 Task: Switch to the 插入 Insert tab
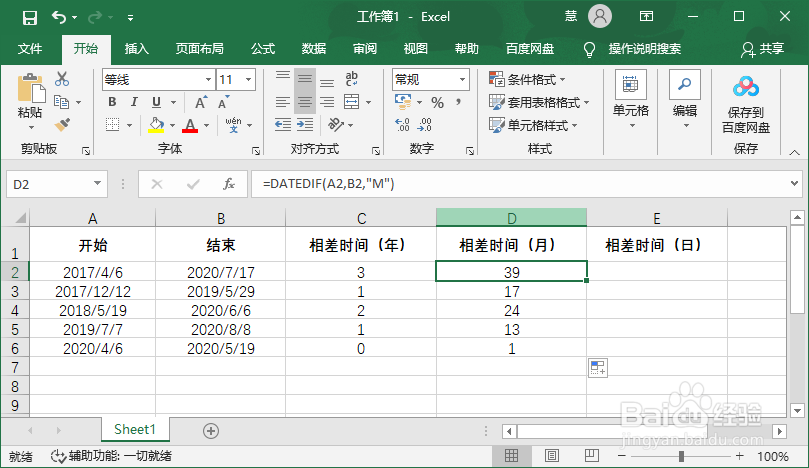tap(136, 49)
